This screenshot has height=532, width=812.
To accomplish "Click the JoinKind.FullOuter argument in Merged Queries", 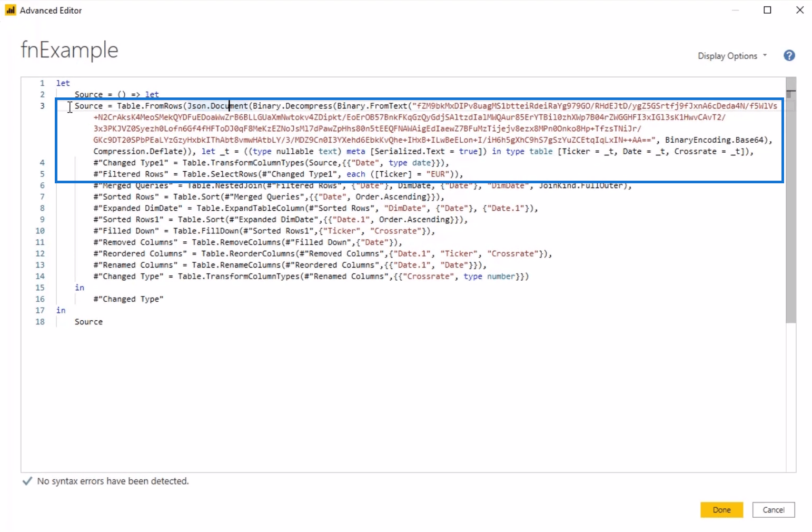I will (584, 186).
